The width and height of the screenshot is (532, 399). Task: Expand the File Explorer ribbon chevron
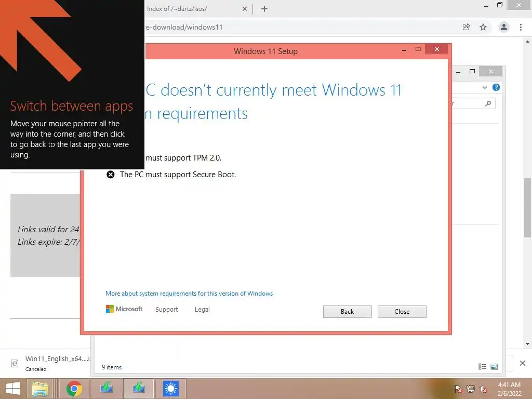(485, 87)
